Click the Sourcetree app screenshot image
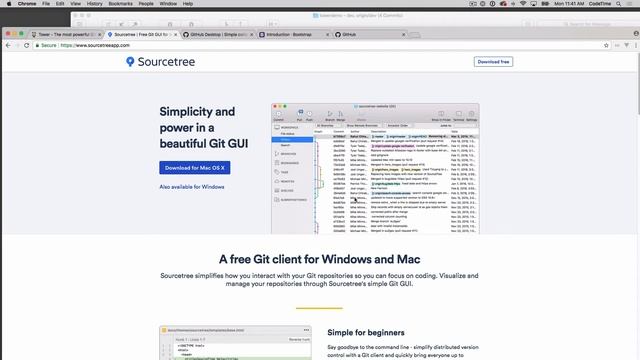640x360 pixels. click(x=375, y=169)
